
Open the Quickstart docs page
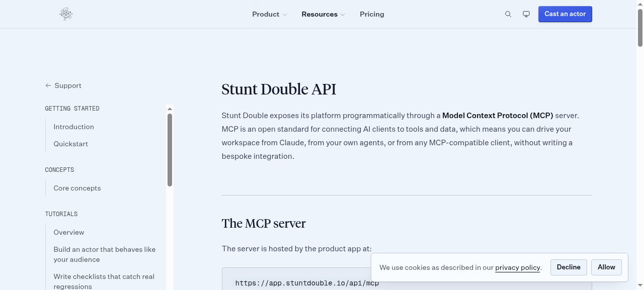coord(71,144)
